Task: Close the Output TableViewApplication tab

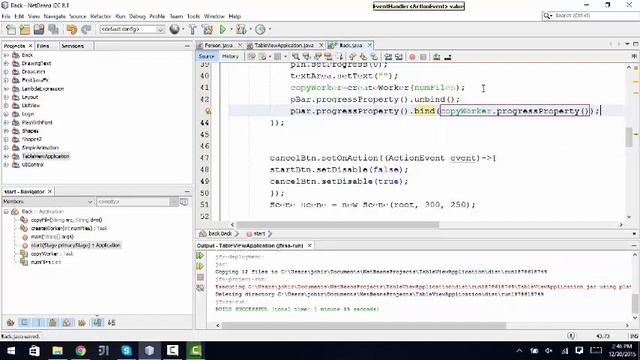Action: [x=310, y=246]
